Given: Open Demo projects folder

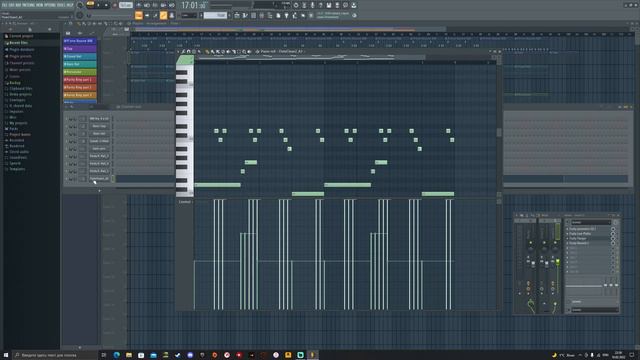Looking at the screenshot, I should pyautogui.click(x=20, y=94).
